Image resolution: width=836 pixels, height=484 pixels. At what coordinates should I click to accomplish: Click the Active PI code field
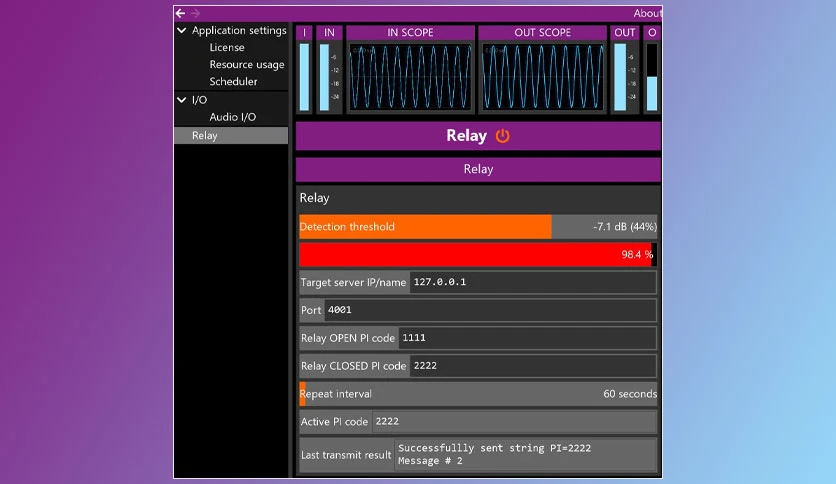514,422
